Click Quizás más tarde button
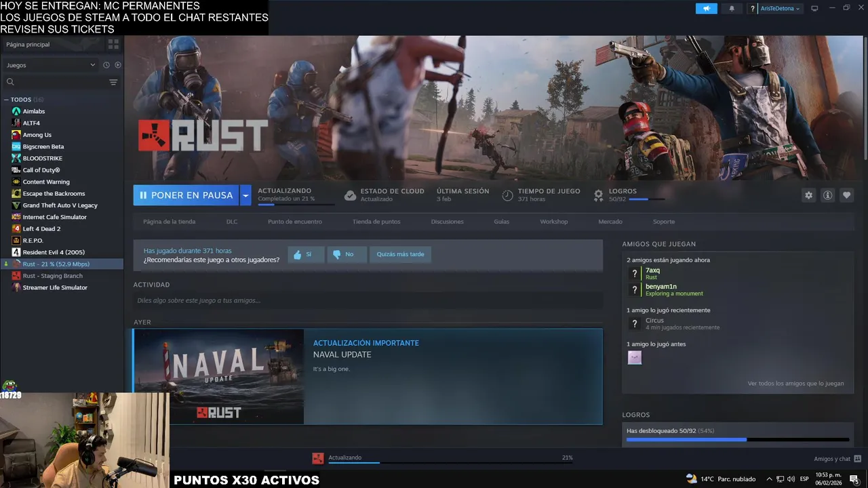The width and height of the screenshot is (868, 488). pos(400,254)
